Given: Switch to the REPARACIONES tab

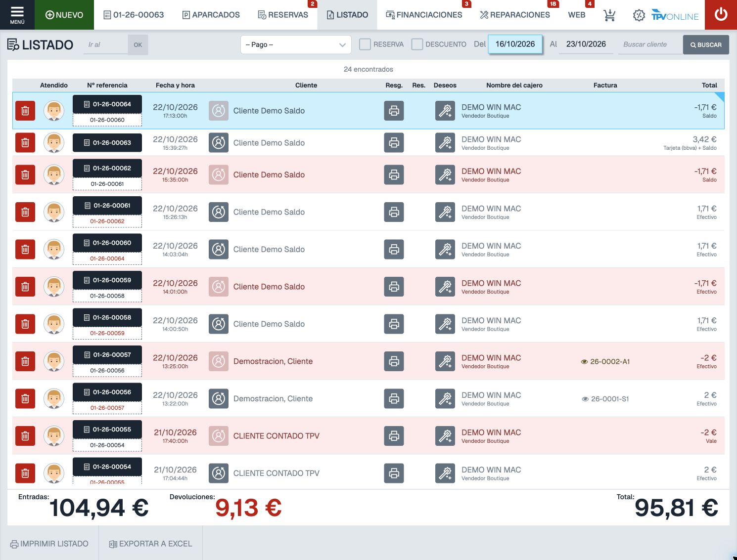Looking at the screenshot, I should (x=515, y=15).
